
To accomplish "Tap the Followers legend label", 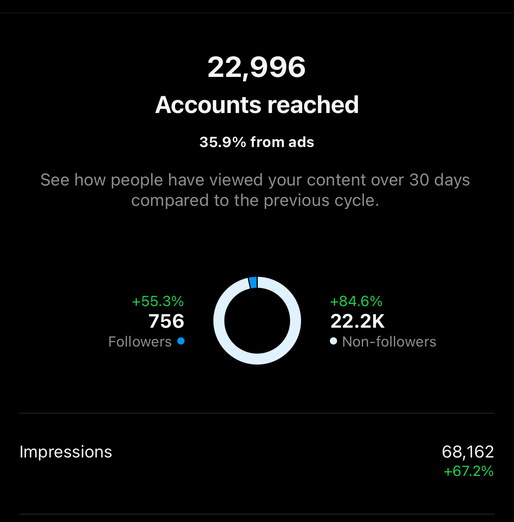I will point(140,342).
